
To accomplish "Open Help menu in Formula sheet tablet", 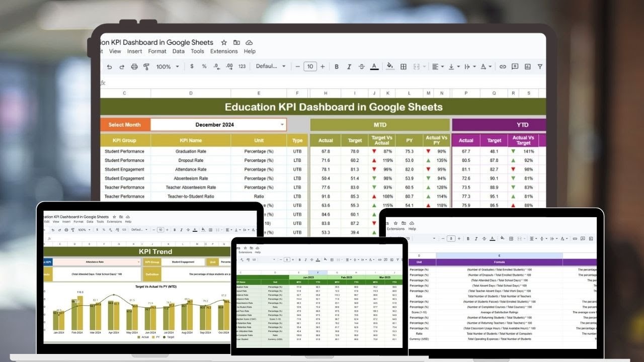I will tap(412, 229).
